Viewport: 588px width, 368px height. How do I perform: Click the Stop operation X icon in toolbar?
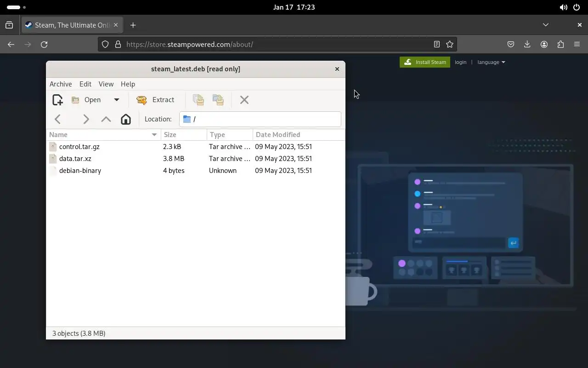(x=244, y=100)
